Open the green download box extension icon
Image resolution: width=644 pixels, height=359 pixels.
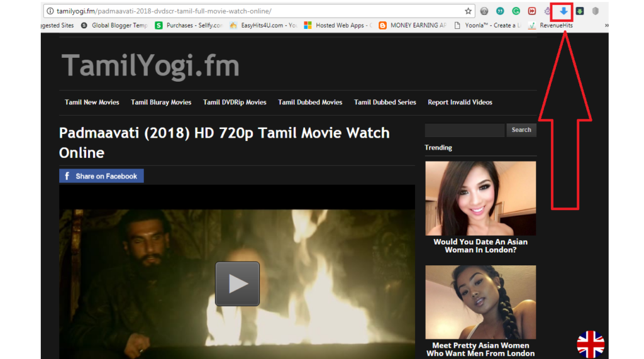579,11
